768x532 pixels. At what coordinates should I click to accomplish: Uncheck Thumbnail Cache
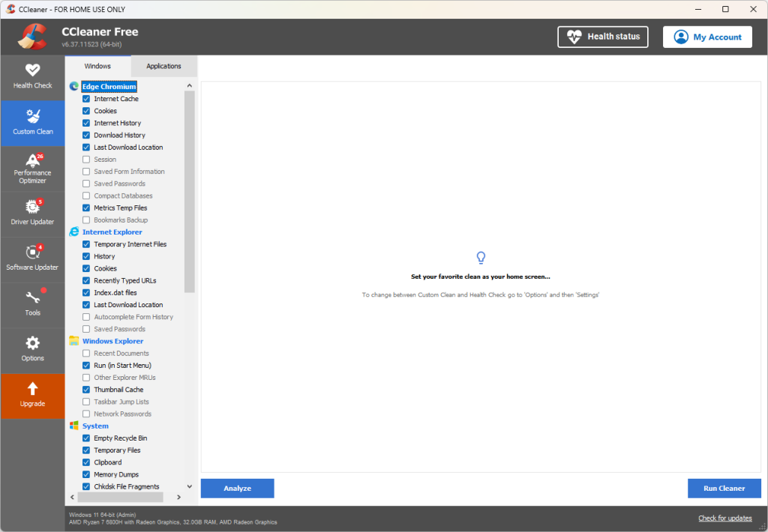(x=86, y=390)
